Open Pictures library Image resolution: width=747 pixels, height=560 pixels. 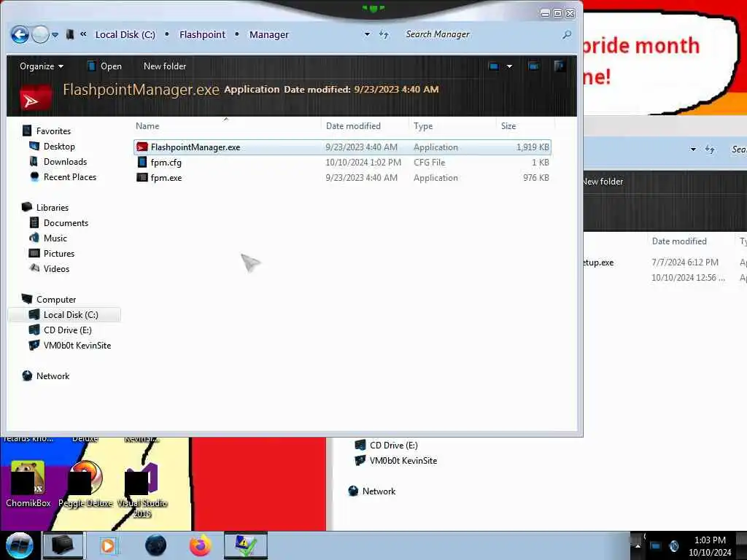coord(59,253)
